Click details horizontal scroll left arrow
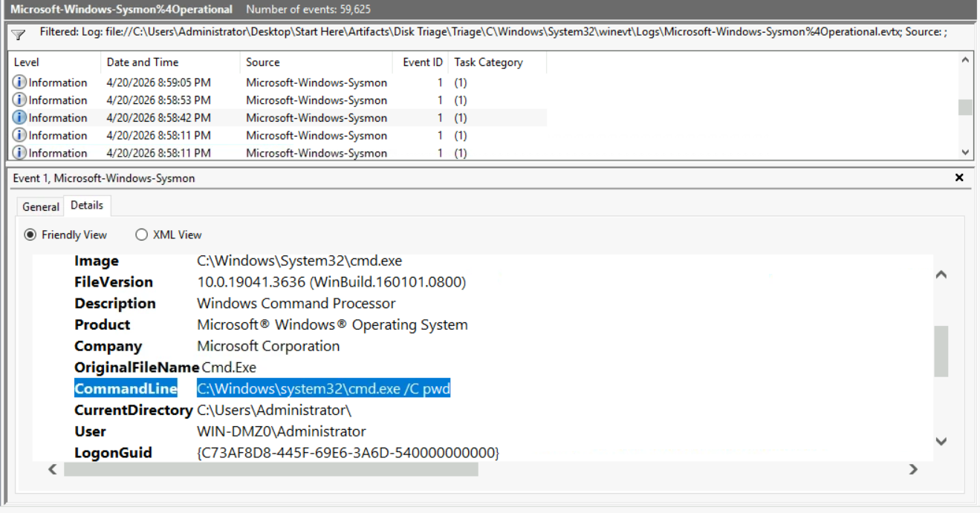 coord(52,469)
